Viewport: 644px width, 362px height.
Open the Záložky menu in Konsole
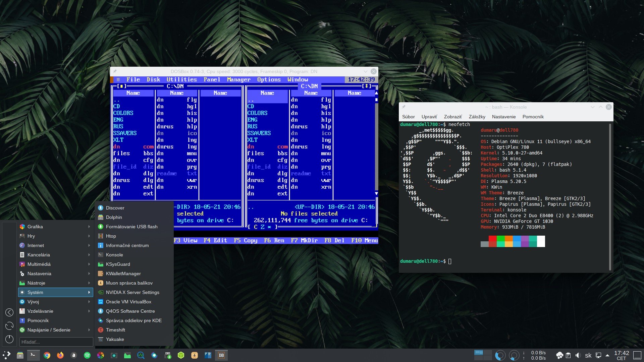pyautogui.click(x=477, y=117)
